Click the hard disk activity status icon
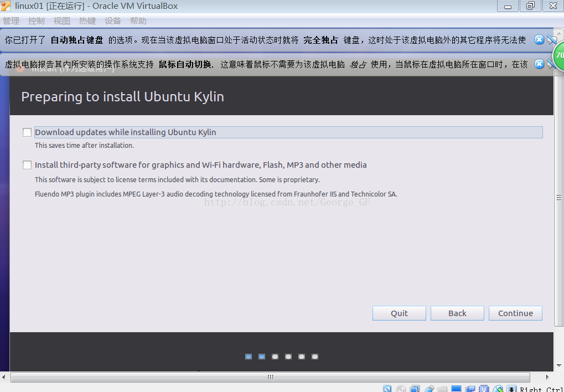564x392 pixels. pos(387,389)
